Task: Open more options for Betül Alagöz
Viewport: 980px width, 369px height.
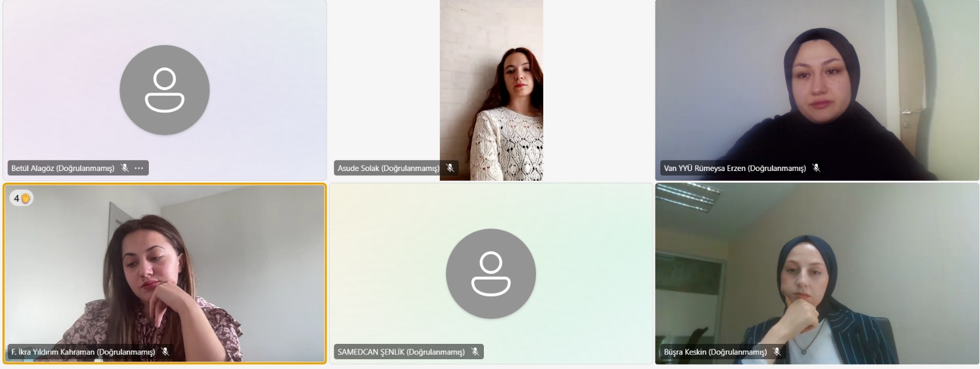Action: point(139,168)
